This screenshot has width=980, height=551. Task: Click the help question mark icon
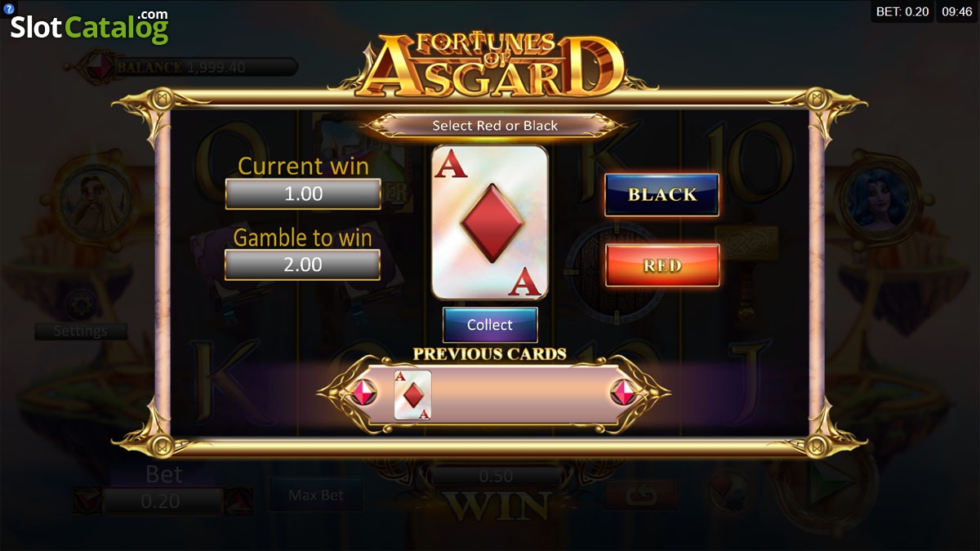8,8
